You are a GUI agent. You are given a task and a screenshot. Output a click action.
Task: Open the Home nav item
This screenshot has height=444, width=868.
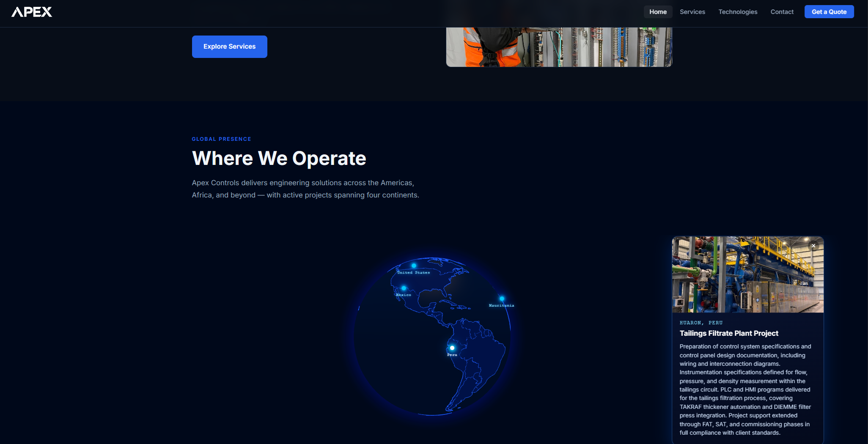coord(658,12)
